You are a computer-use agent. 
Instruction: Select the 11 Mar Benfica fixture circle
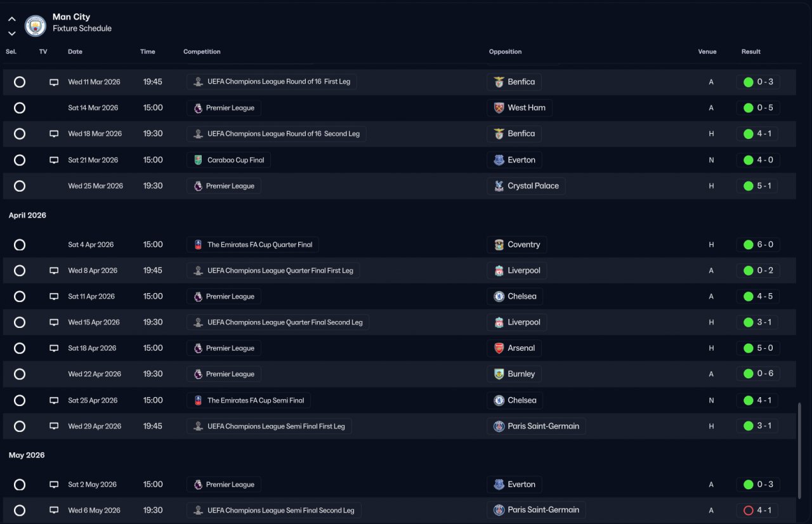20,82
